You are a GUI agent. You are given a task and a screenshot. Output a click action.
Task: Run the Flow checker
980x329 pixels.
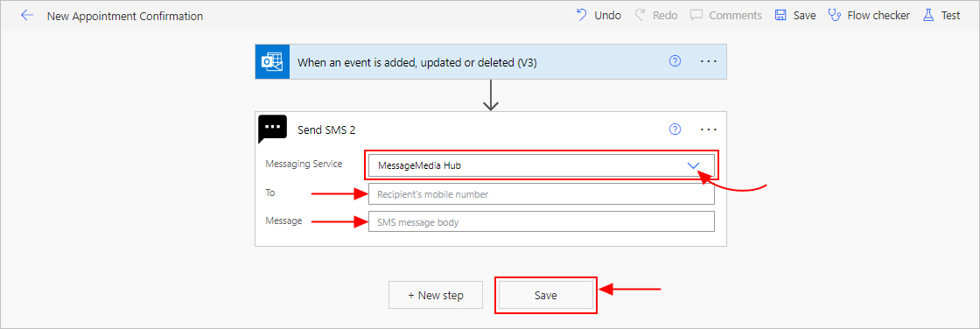point(869,15)
